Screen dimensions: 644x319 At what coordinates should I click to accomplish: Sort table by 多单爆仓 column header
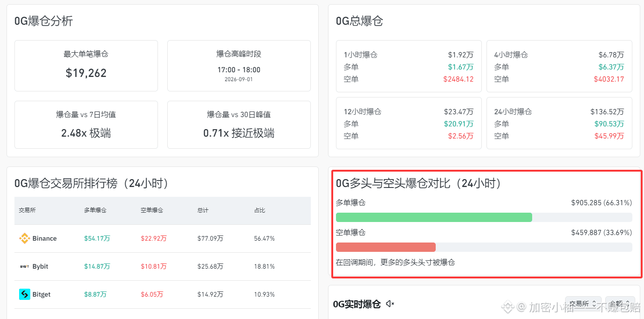click(95, 210)
